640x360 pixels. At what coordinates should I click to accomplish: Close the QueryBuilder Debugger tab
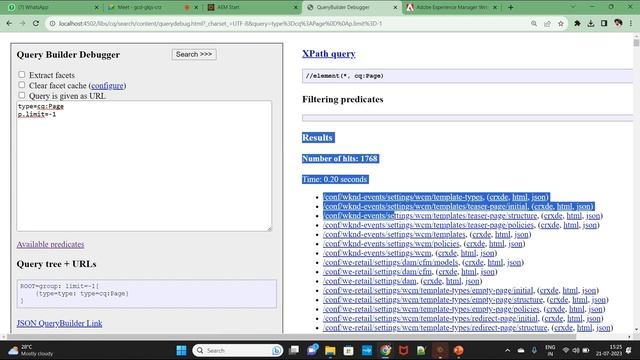tap(395, 7)
